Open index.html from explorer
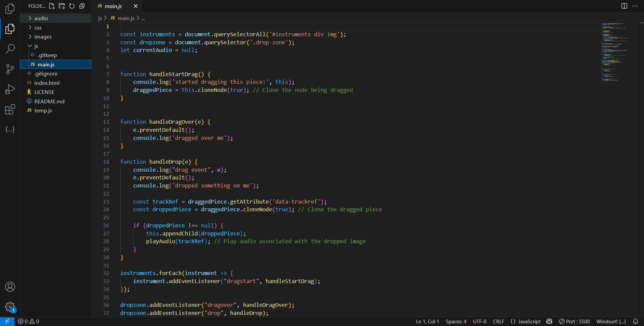 56,83
